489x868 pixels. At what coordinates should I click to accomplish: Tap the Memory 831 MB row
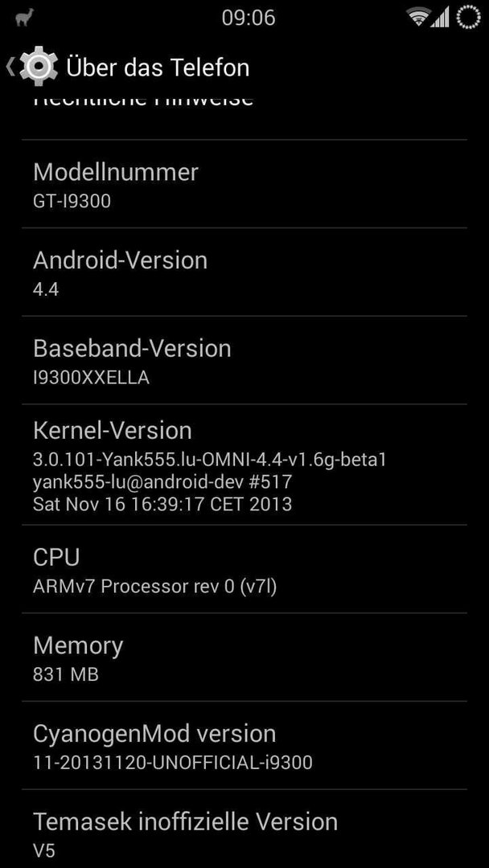244,657
